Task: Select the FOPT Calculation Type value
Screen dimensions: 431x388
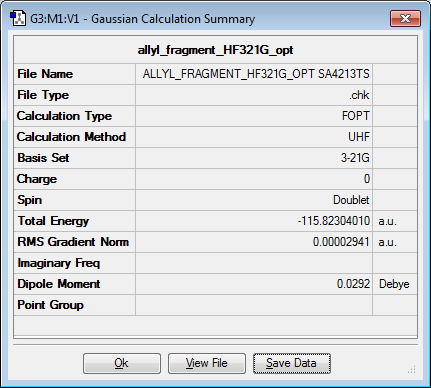Action: pyautogui.click(x=254, y=116)
